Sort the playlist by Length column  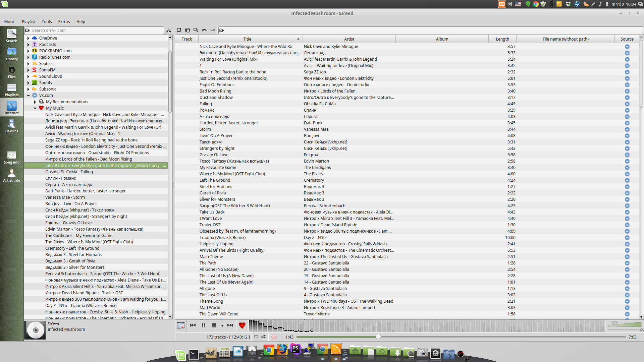[502, 39]
